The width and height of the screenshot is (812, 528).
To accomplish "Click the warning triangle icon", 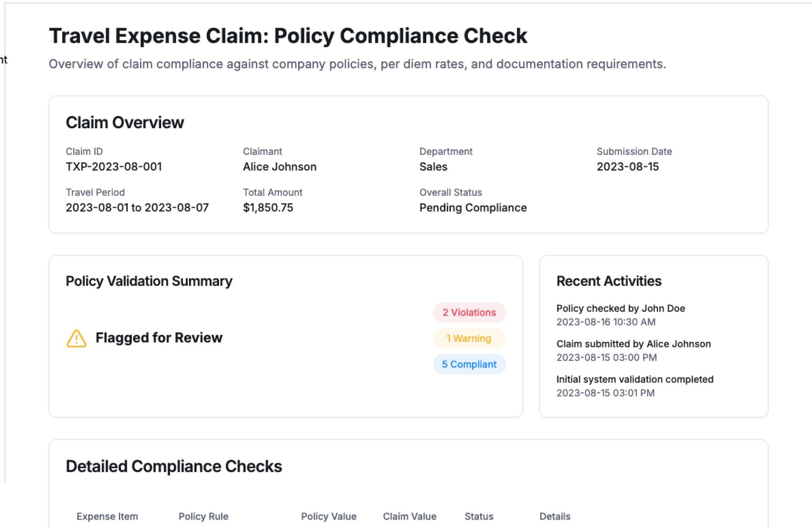I will 77,338.
